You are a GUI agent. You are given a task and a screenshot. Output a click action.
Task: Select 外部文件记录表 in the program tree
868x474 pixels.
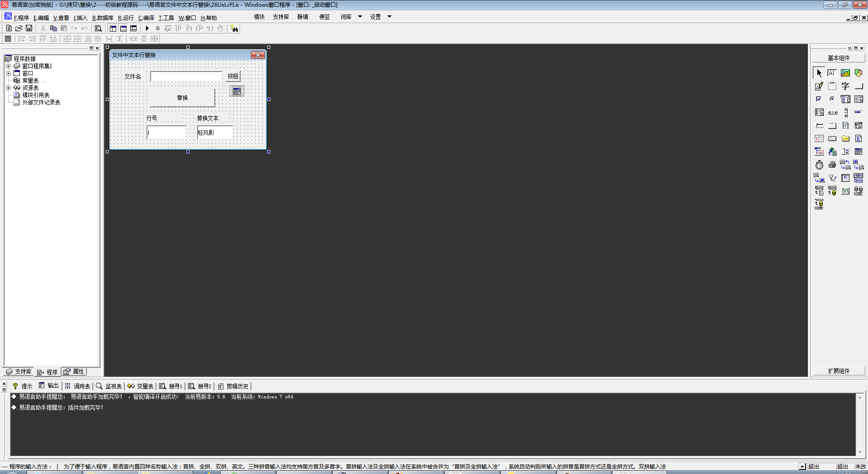(x=41, y=102)
